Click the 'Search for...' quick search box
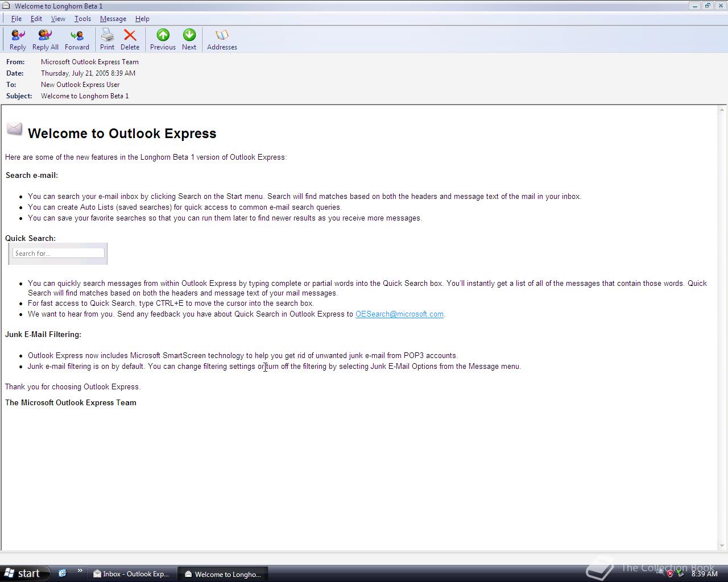 [x=59, y=253]
